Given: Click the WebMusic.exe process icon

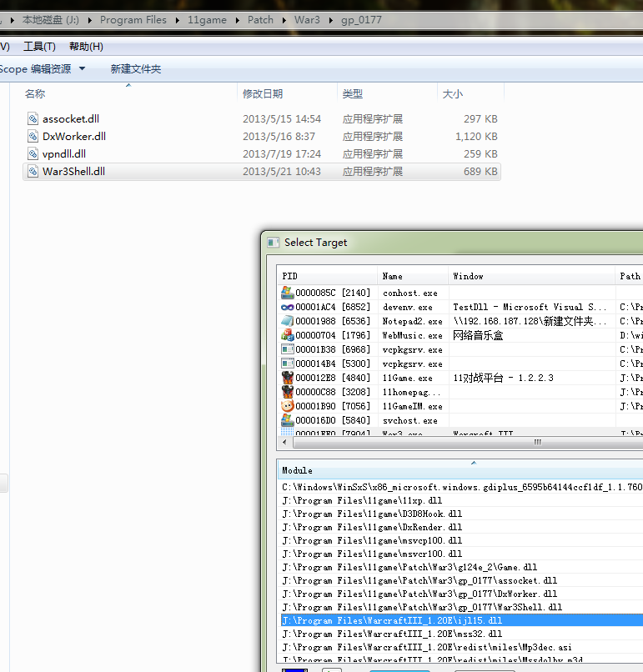Looking at the screenshot, I should click(287, 335).
